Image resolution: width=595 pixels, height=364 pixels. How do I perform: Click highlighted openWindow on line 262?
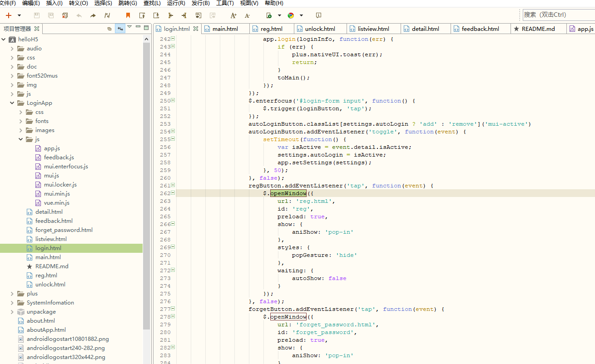click(288, 193)
